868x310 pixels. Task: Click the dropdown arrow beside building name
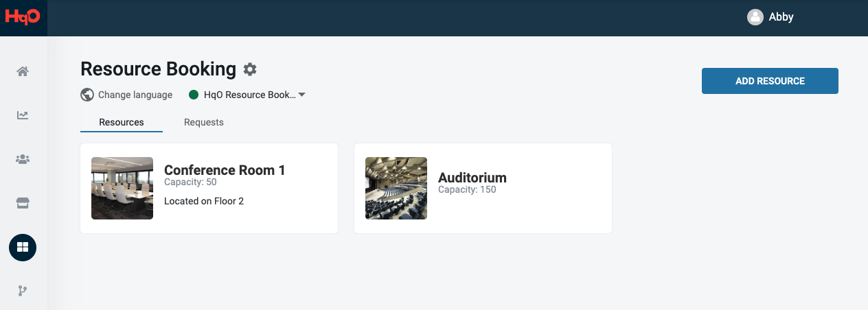tap(301, 95)
